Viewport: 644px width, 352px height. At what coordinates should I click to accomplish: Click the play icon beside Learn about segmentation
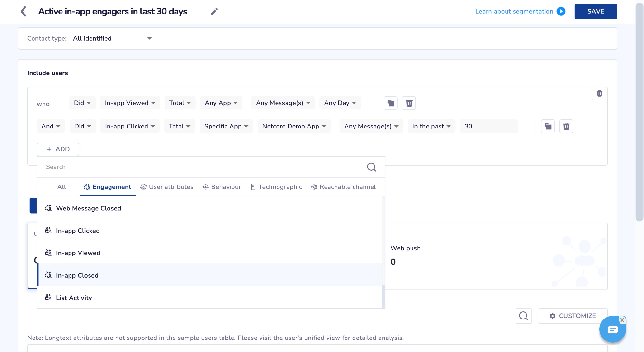[561, 11]
